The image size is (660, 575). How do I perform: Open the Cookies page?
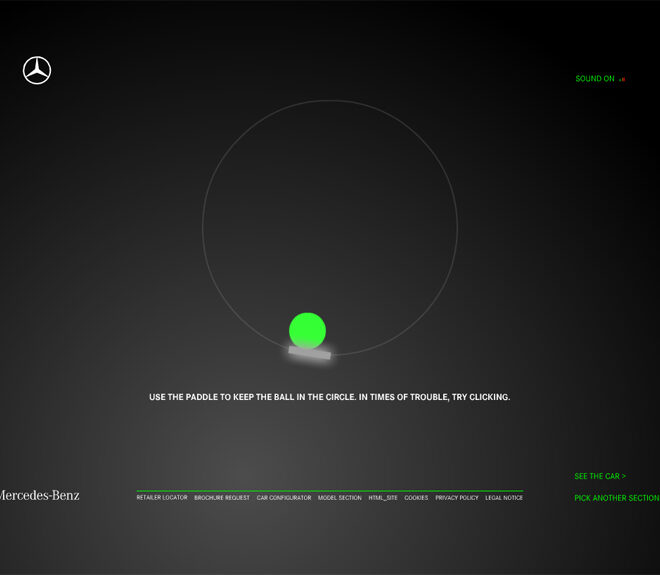tap(416, 498)
